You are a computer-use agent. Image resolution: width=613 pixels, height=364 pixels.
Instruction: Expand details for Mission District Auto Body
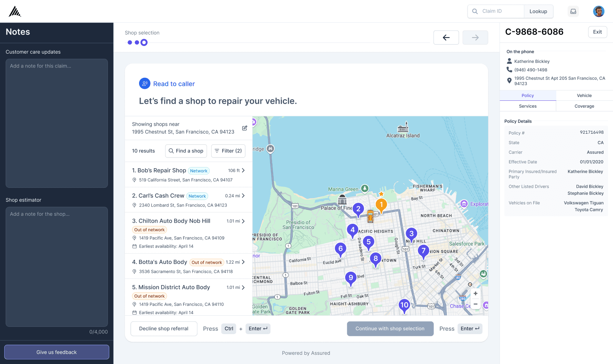point(244,287)
